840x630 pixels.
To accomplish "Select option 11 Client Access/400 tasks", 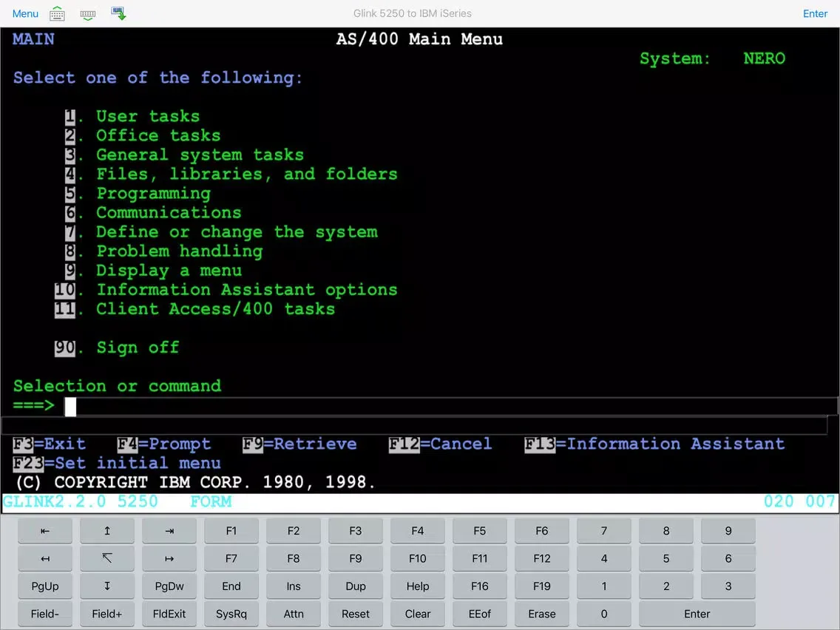I will point(195,309).
